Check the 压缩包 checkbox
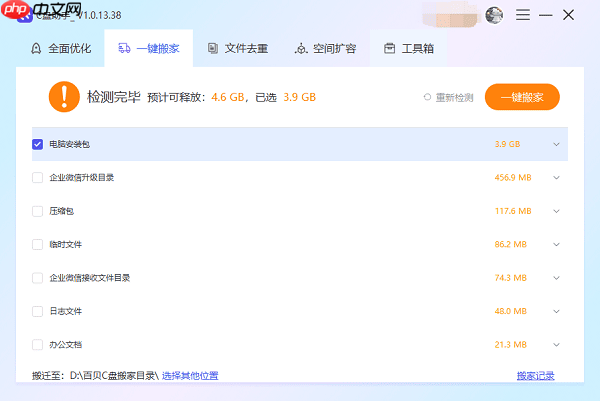This screenshot has width=600, height=401. coord(38,211)
